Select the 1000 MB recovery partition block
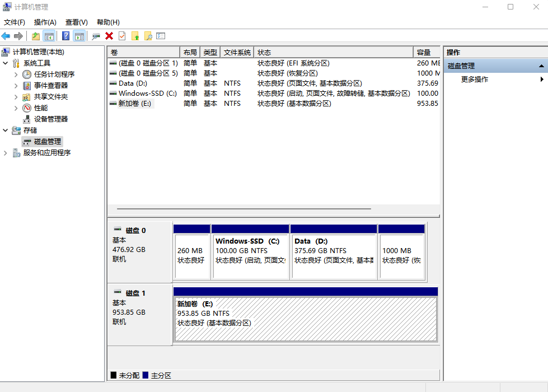 pos(401,252)
